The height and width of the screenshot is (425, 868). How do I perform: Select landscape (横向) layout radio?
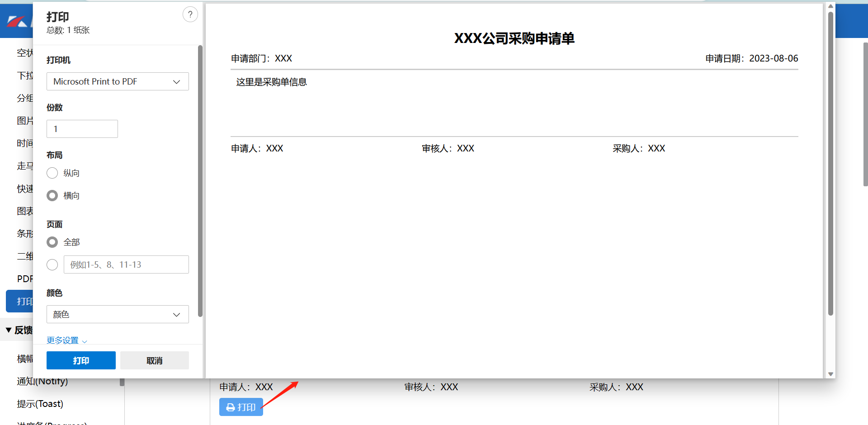pyautogui.click(x=52, y=196)
